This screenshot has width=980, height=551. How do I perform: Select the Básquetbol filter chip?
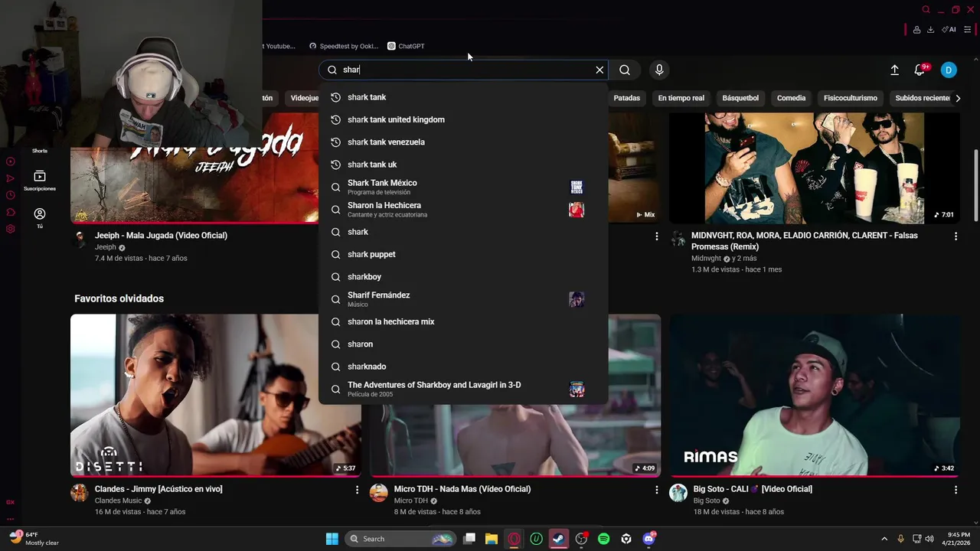coord(740,98)
